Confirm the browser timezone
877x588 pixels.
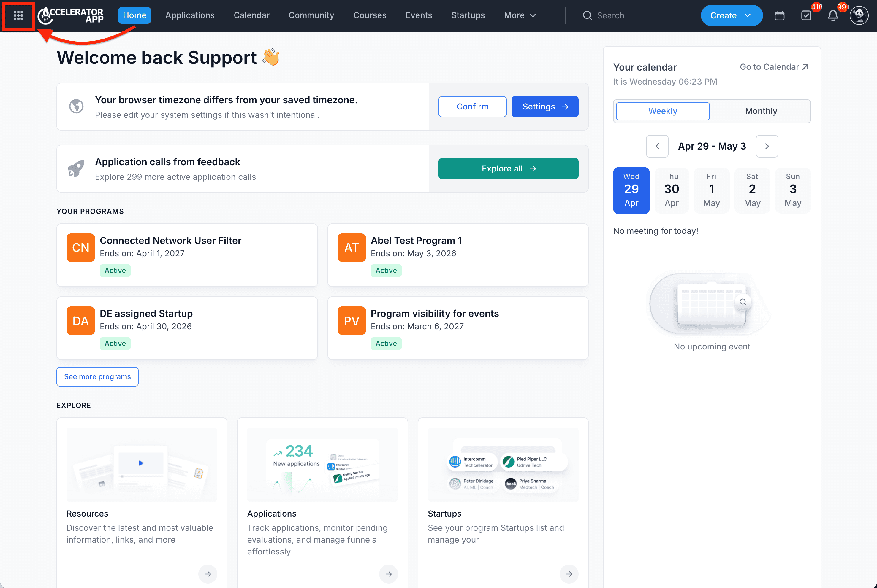(472, 107)
